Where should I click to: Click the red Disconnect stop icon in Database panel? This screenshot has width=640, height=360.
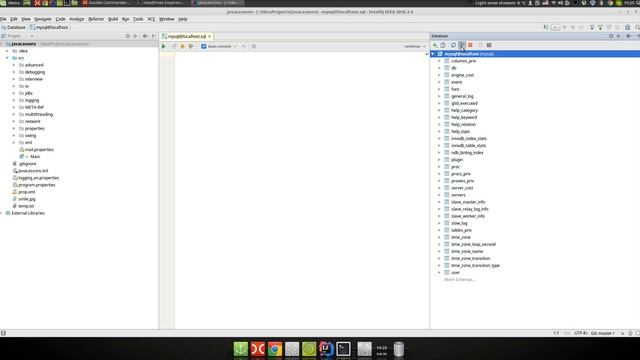tap(470, 45)
